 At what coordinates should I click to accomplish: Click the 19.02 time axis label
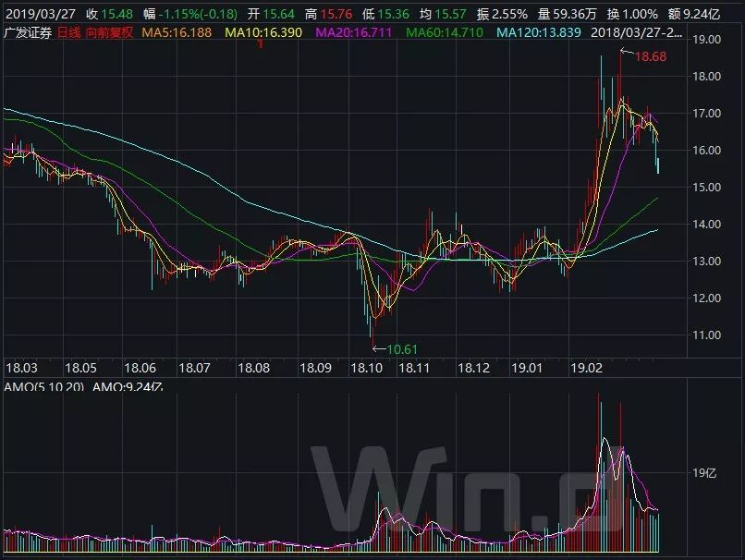(586, 368)
